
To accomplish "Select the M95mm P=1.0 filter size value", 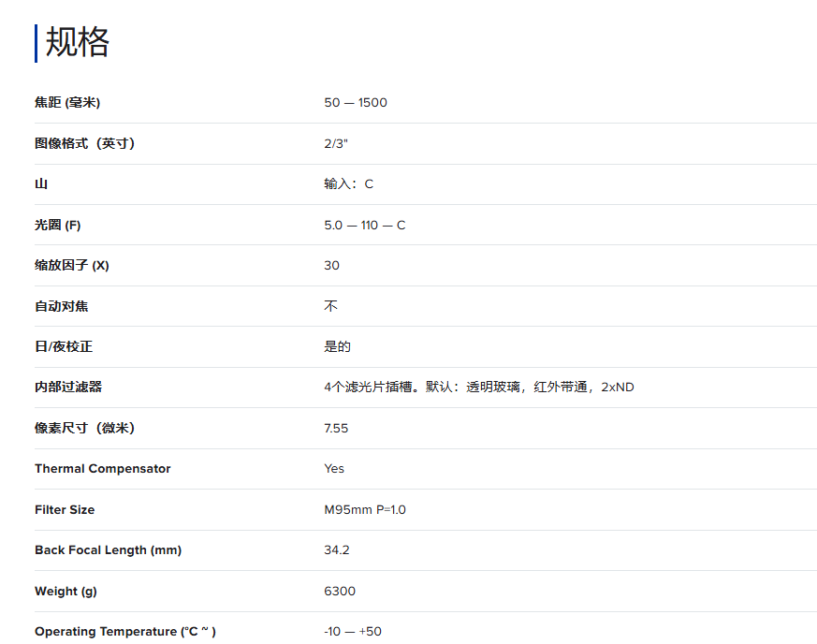I will 365,510.
